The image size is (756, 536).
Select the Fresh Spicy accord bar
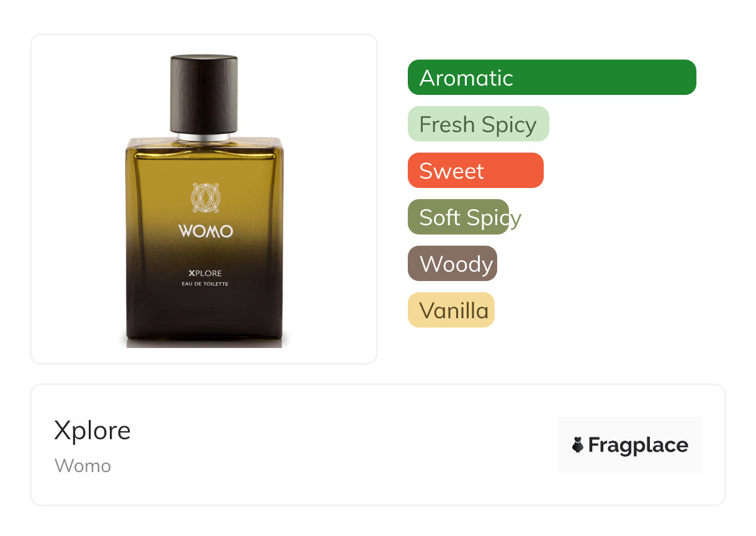point(479,124)
